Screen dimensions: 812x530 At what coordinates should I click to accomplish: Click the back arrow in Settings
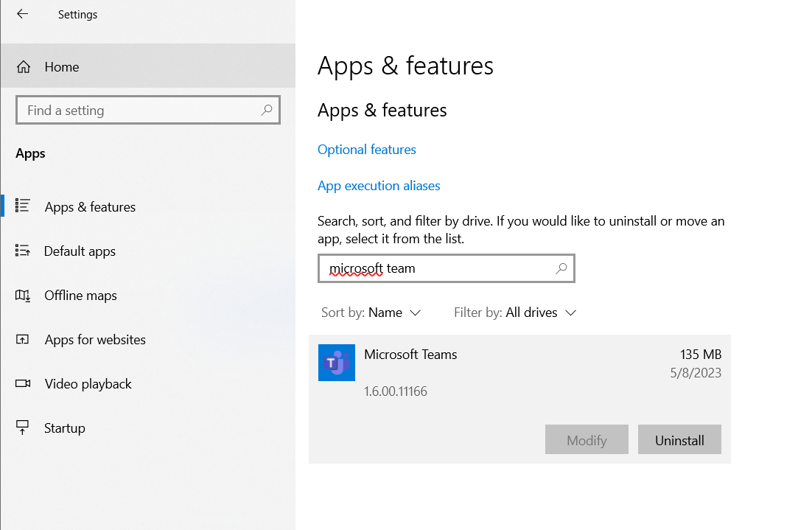tap(22, 14)
